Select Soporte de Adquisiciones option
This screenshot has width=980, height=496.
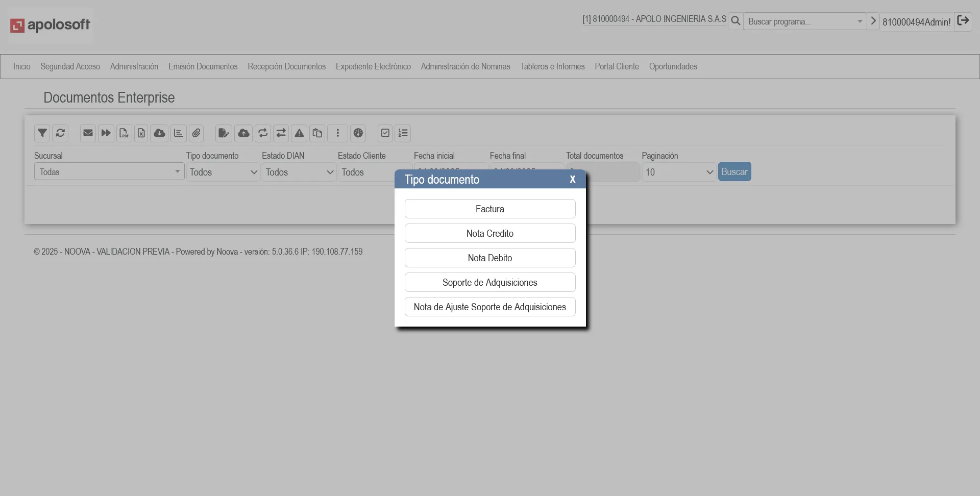pos(489,282)
